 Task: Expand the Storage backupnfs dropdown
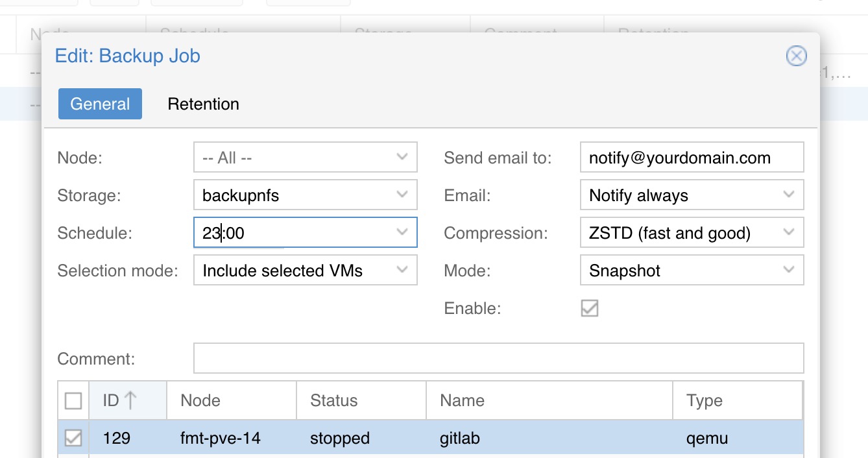402,195
